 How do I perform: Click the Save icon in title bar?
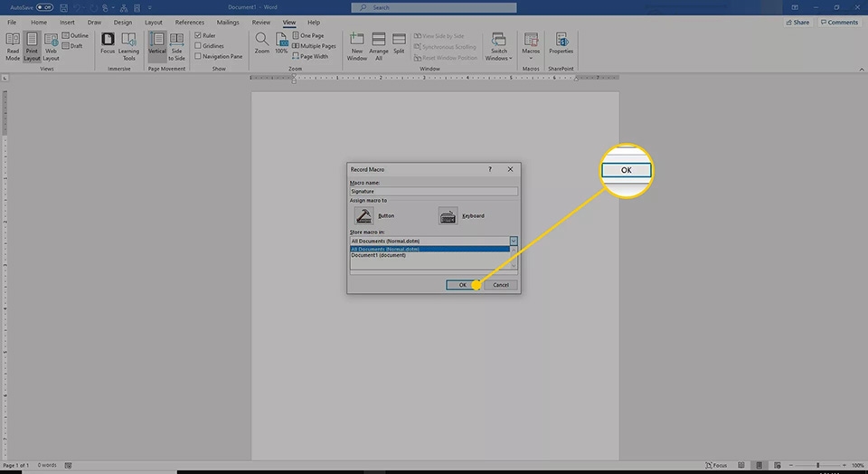point(63,8)
